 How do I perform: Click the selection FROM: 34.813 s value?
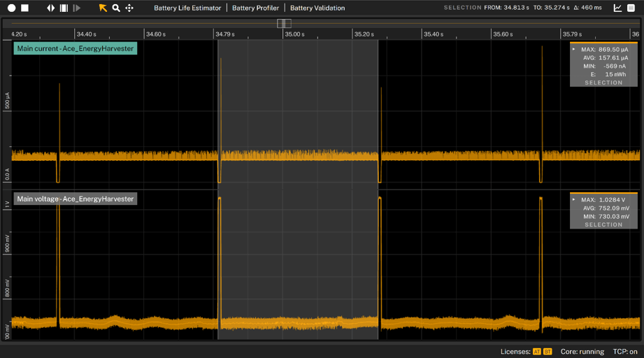point(506,8)
